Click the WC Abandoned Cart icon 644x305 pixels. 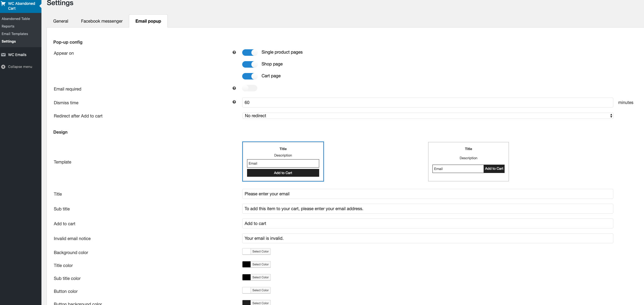pos(3,4)
